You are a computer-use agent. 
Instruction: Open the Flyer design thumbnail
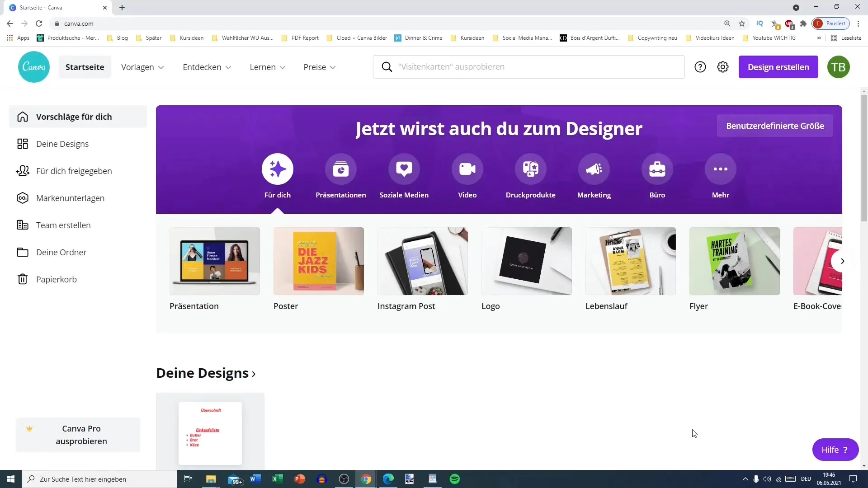(x=735, y=261)
